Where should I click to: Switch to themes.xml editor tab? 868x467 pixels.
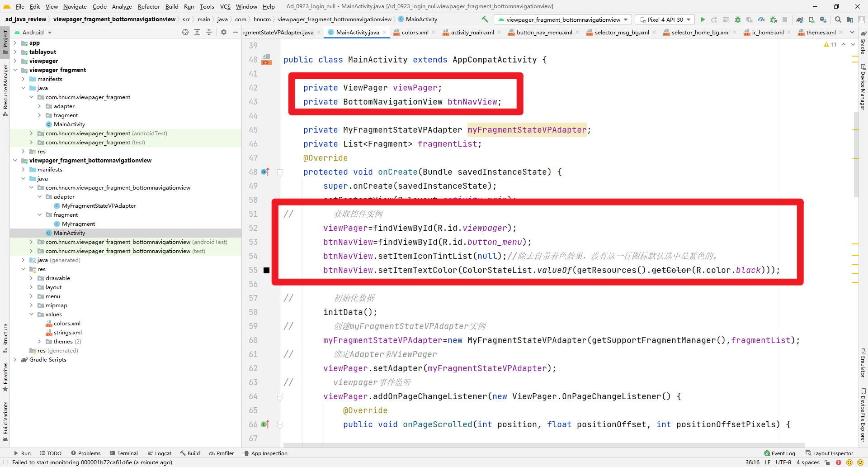click(x=821, y=32)
